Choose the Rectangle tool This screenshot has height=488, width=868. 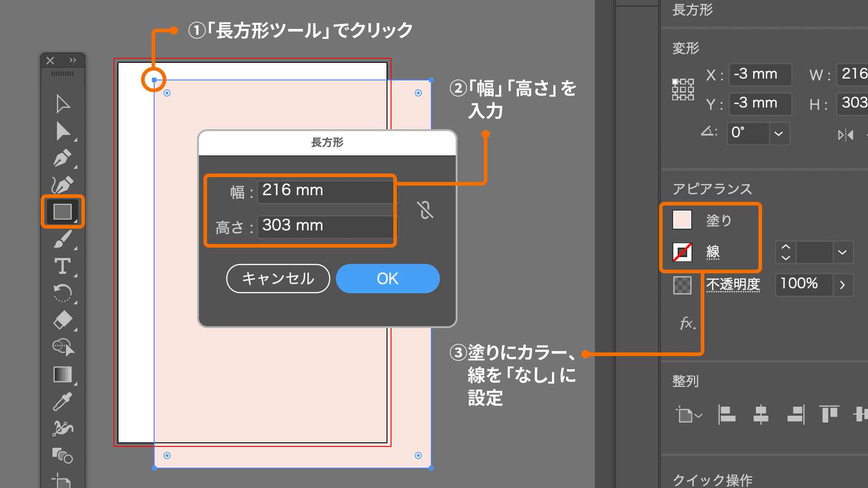point(62,211)
